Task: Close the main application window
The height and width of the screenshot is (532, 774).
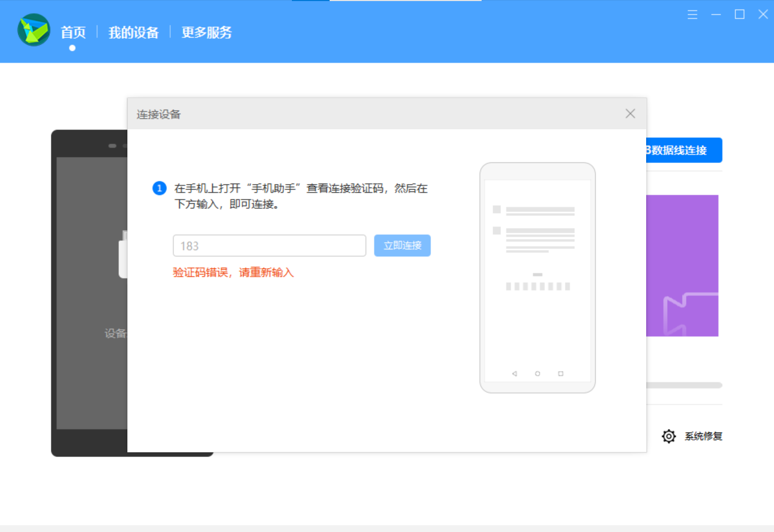Action: pyautogui.click(x=763, y=15)
